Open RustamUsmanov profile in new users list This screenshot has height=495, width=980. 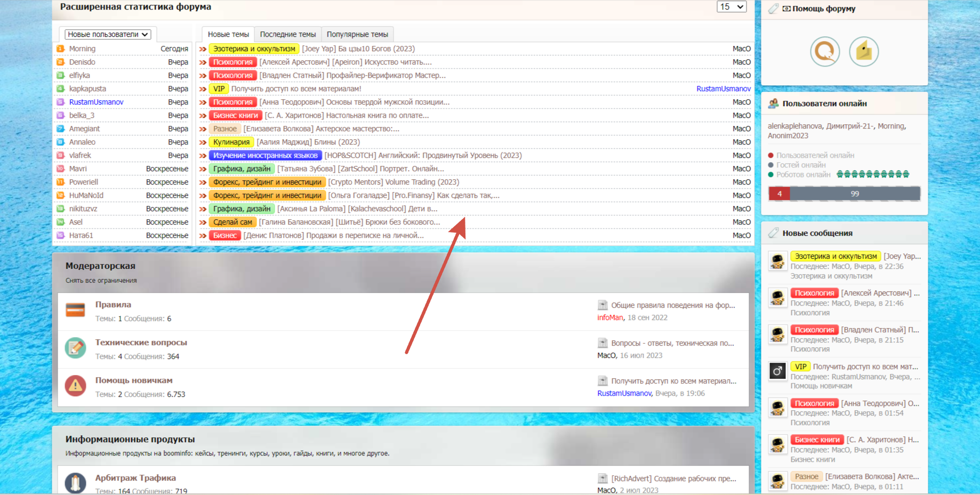tap(96, 102)
